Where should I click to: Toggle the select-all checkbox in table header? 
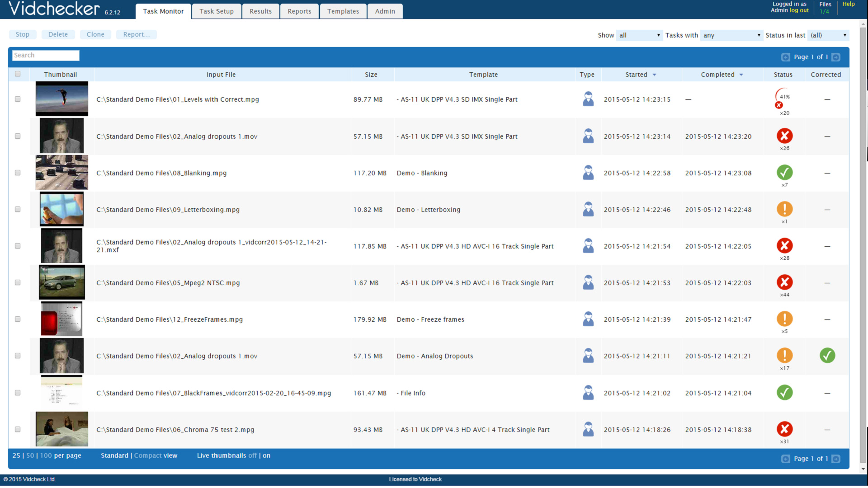(18, 74)
